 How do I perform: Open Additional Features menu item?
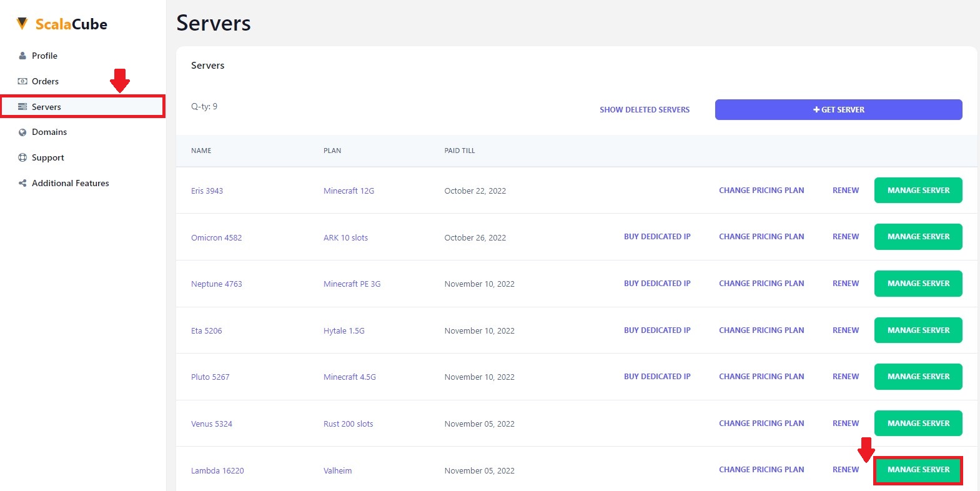click(x=71, y=183)
